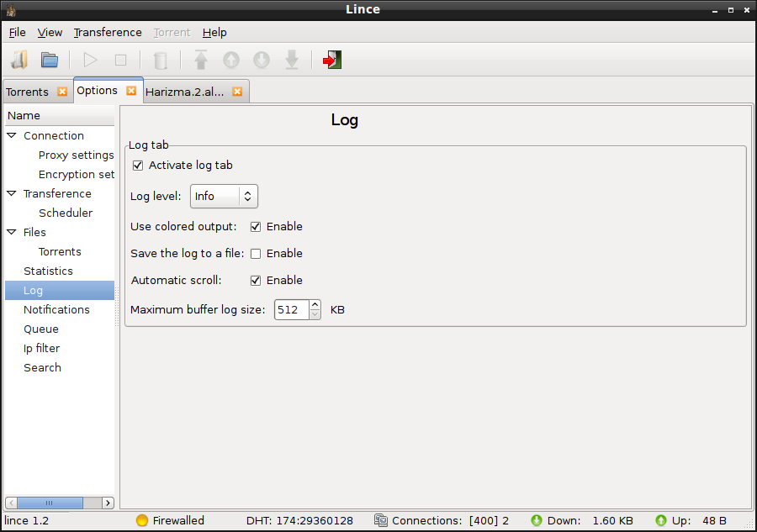Image resolution: width=757 pixels, height=532 pixels.
Task: Click the red-arrow exit door icon
Action: pyautogui.click(x=332, y=60)
